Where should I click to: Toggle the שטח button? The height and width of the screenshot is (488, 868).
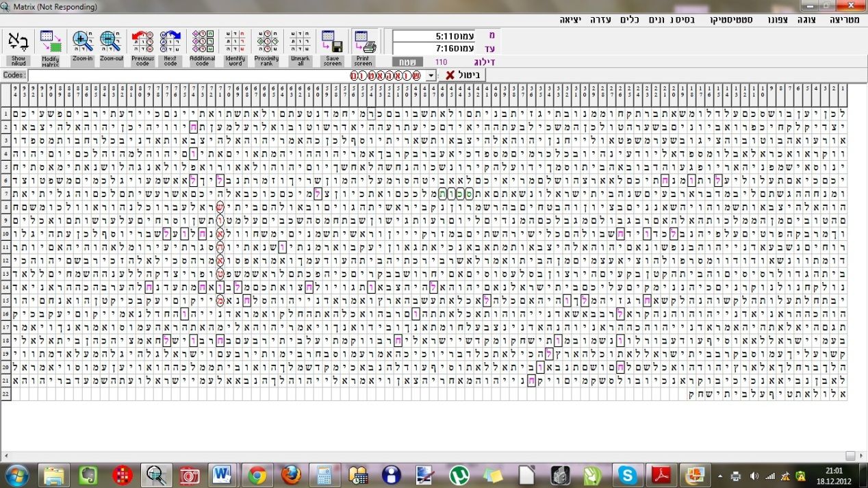407,62
